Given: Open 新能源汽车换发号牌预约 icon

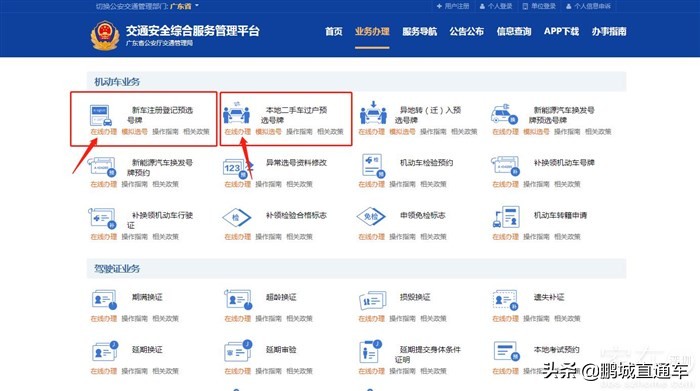Looking at the screenshot, I should [102, 166].
